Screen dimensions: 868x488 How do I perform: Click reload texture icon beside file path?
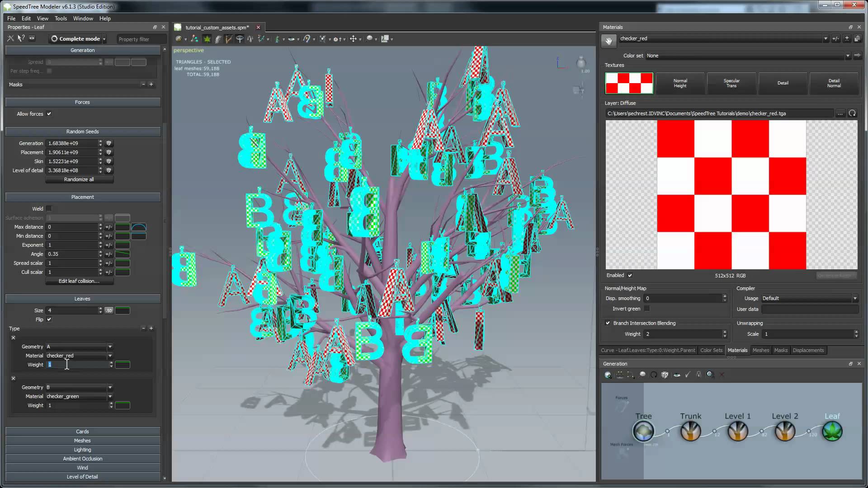click(852, 113)
